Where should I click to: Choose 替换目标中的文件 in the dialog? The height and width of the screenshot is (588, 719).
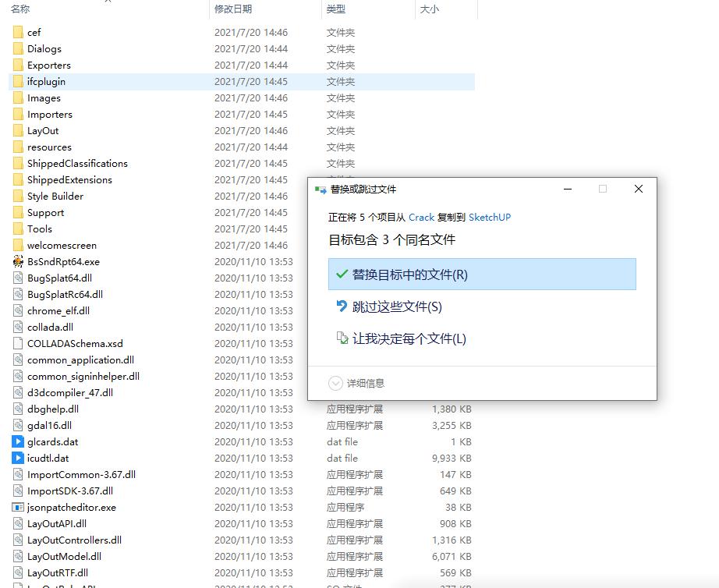pos(413,275)
